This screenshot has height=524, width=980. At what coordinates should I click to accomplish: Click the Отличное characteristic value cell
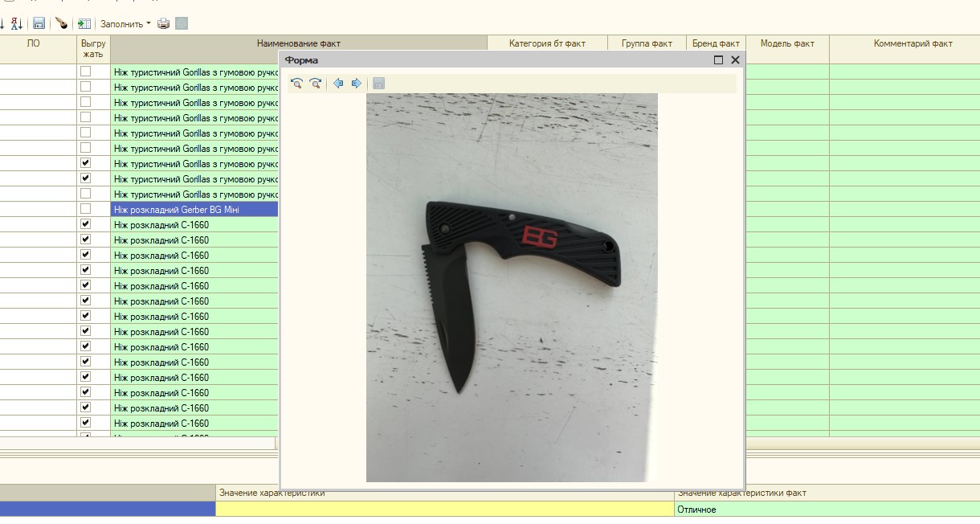[826, 510]
